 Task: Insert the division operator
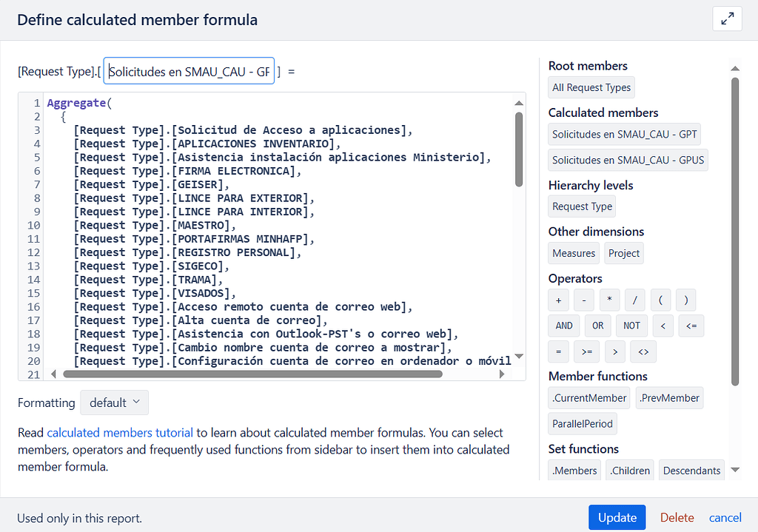point(635,300)
